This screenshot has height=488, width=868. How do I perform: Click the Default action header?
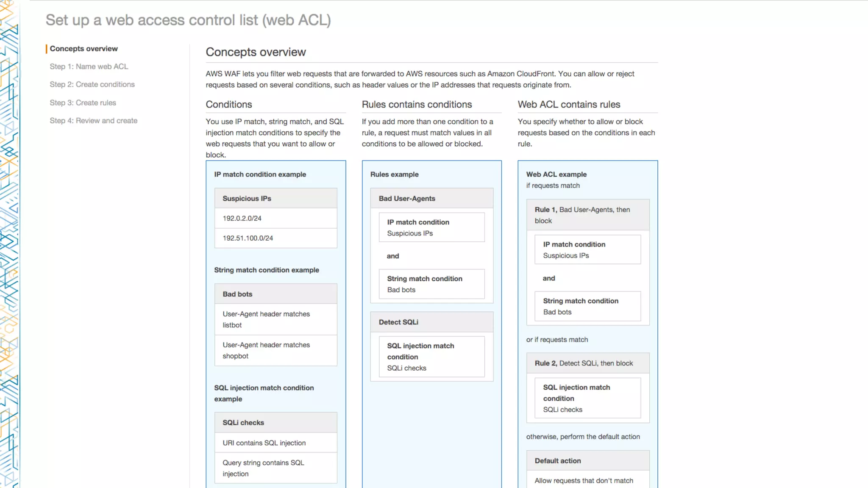[x=587, y=460]
